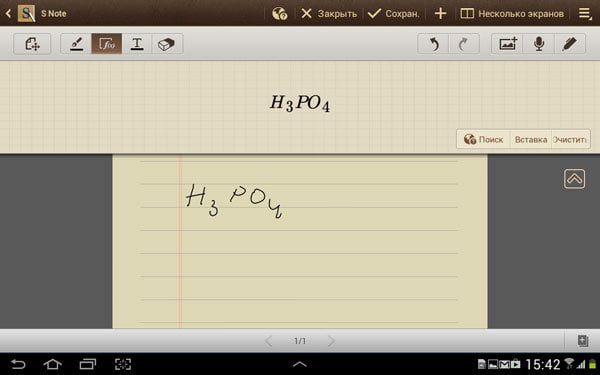Click the 1/1 page indicator
600x375 pixels.
coord(300,341)
